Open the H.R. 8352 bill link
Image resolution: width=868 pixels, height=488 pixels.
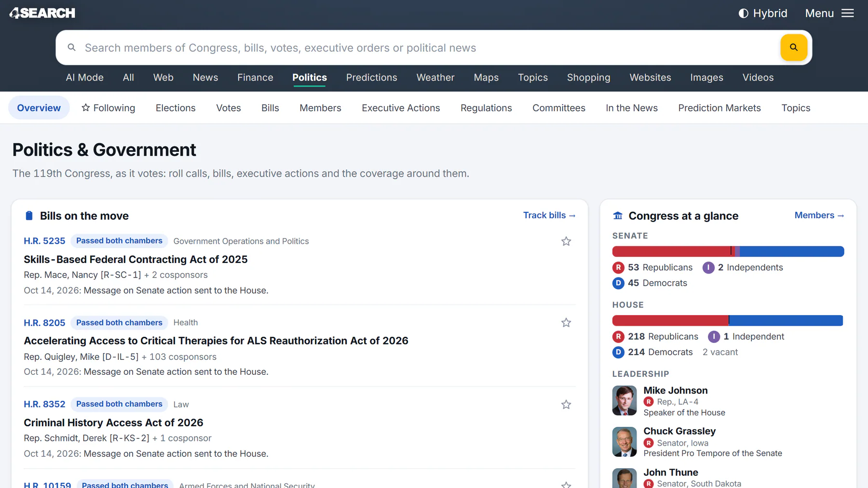44,404
